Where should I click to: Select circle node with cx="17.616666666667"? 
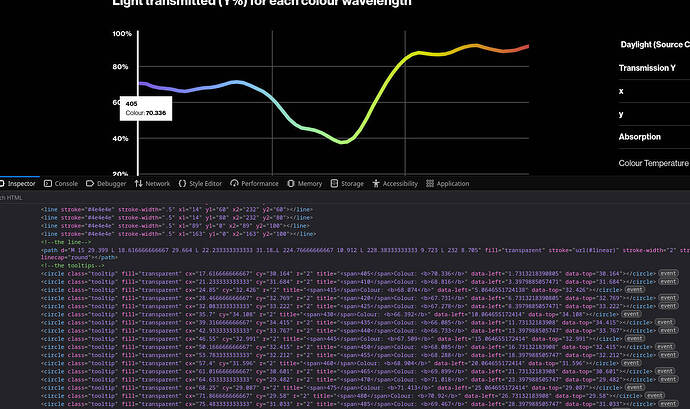(349, 273)
